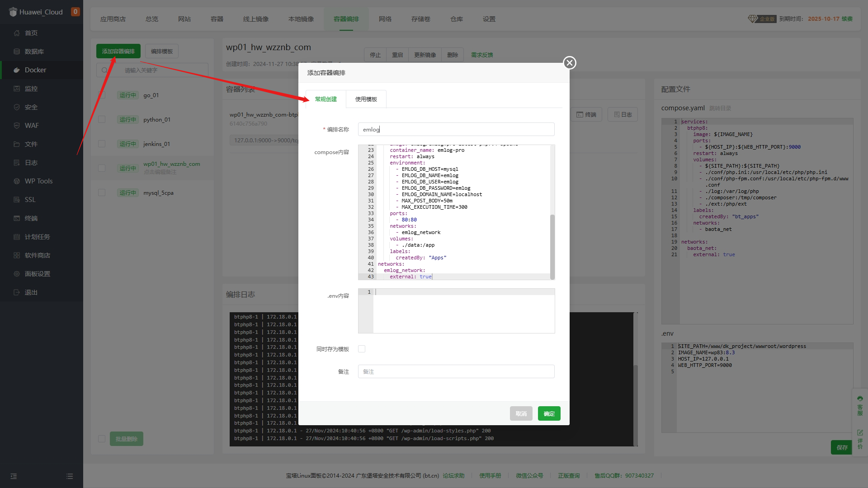
Task: Collapse sidebar using bottom-left menu icon
Action: 14,476
